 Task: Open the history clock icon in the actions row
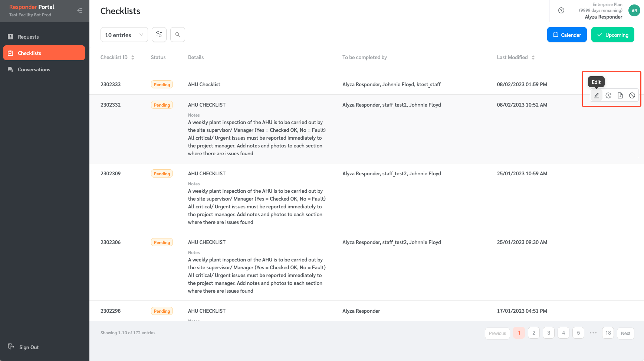[x=608, y=95]
